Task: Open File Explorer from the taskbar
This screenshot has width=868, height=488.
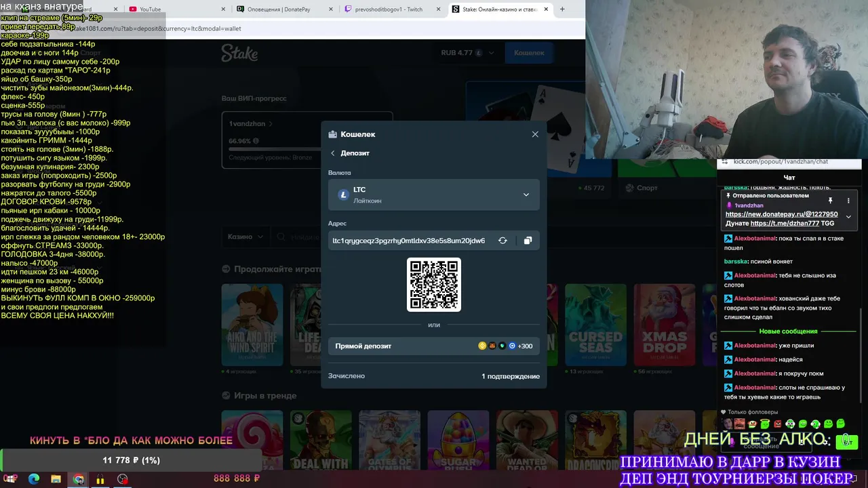Action: (x=56, y=479)
